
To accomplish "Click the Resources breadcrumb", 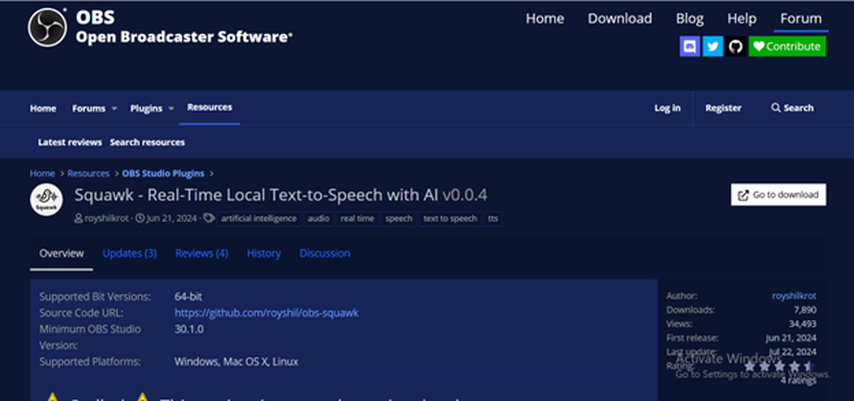I will [88, 173].
